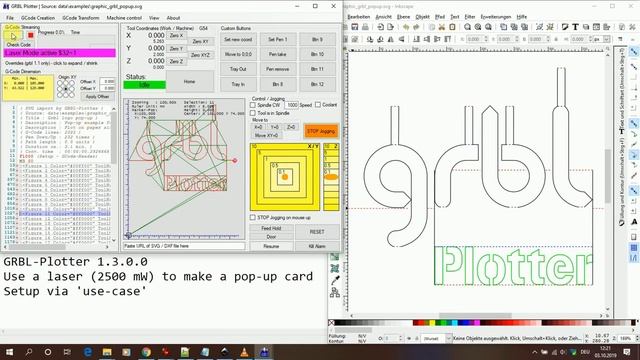Click Inkscape zoom-to-fit selection icon
The image size is (640, 360).
[x=467, y=27]
